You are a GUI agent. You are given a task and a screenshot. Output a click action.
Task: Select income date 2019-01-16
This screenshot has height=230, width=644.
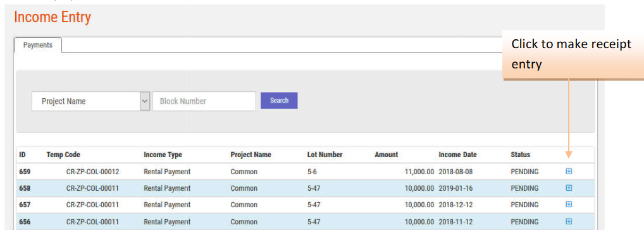[x=456, y=188]
